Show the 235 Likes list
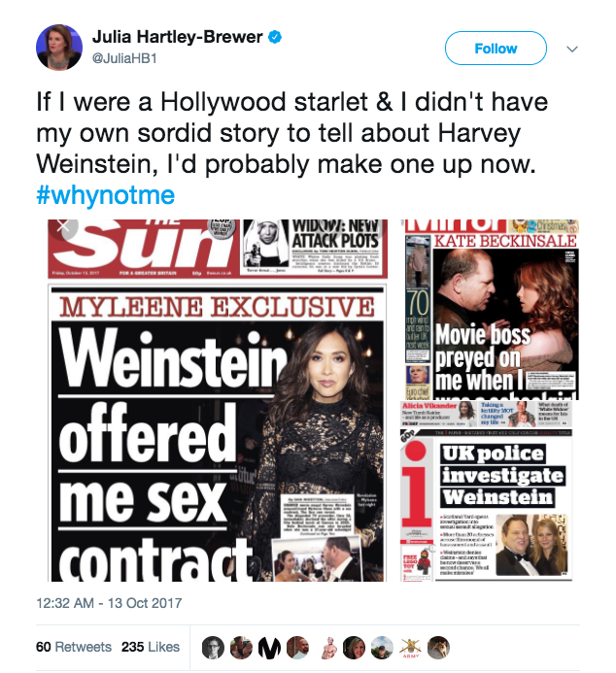The image size is (616, 673). tap(151, 647)
